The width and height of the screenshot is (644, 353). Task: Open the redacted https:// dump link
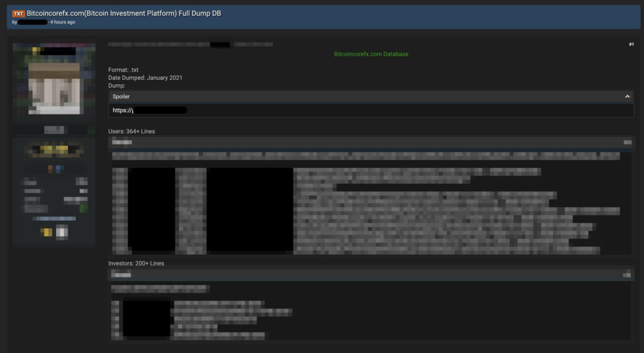click(150, 110)
